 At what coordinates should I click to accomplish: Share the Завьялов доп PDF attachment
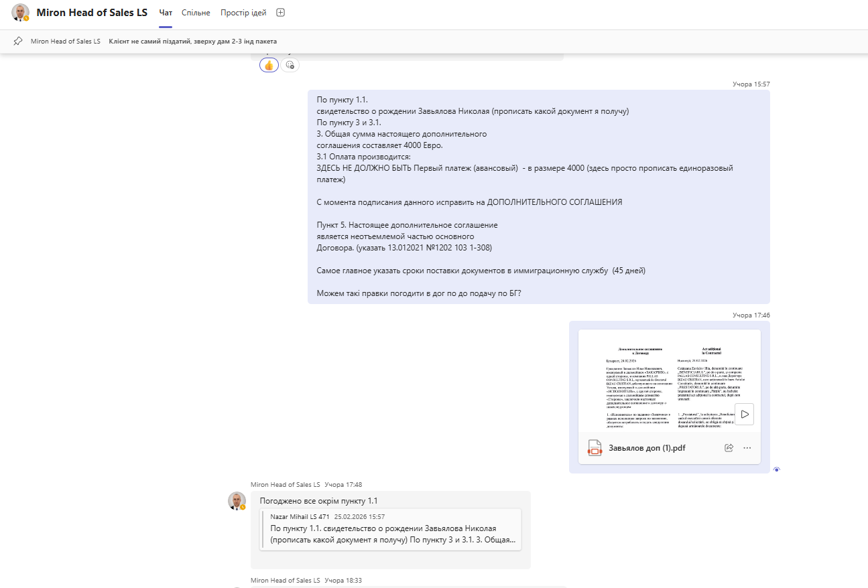(x=729, y=448)
